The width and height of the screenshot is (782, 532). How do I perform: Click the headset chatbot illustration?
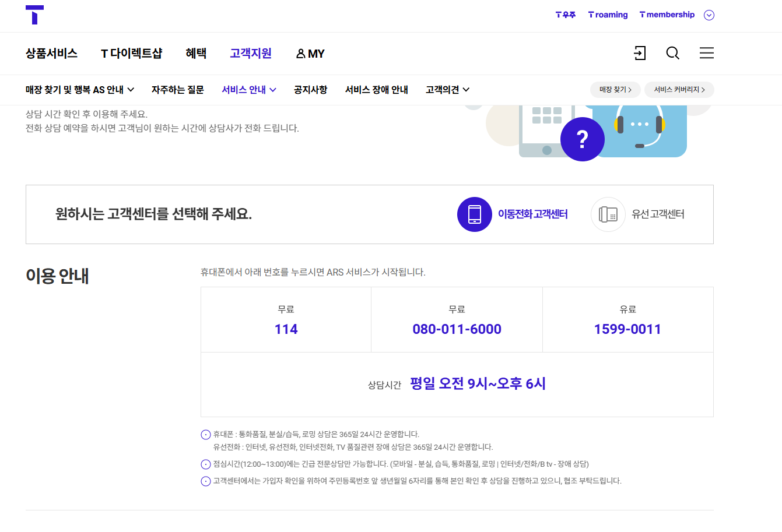point(640,128)
